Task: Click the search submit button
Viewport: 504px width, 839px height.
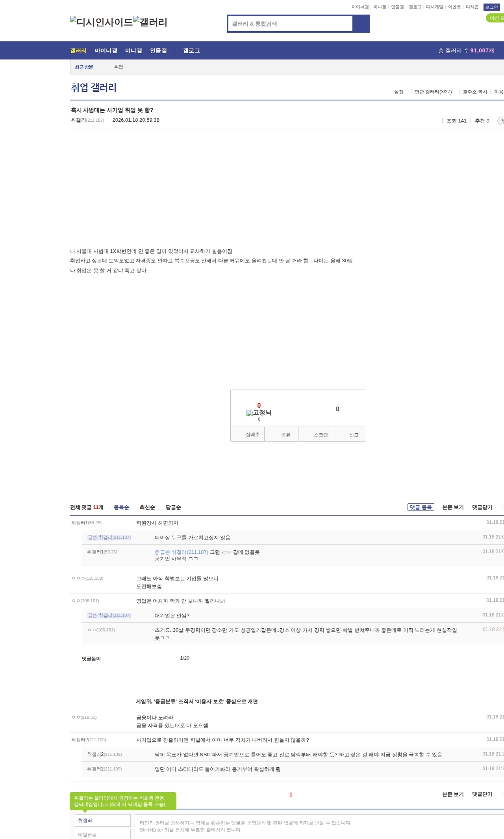Action: pyautogui.click(x=361, y=24)
